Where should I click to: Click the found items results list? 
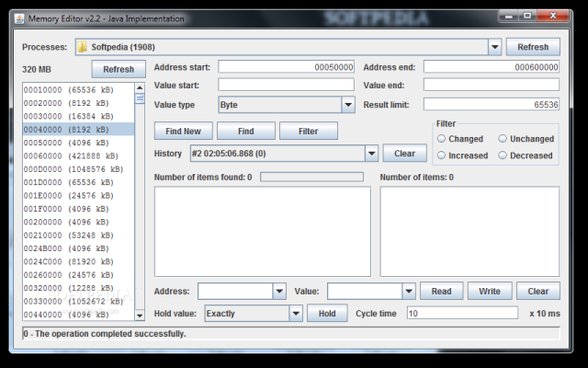click(x=263, y=232)
